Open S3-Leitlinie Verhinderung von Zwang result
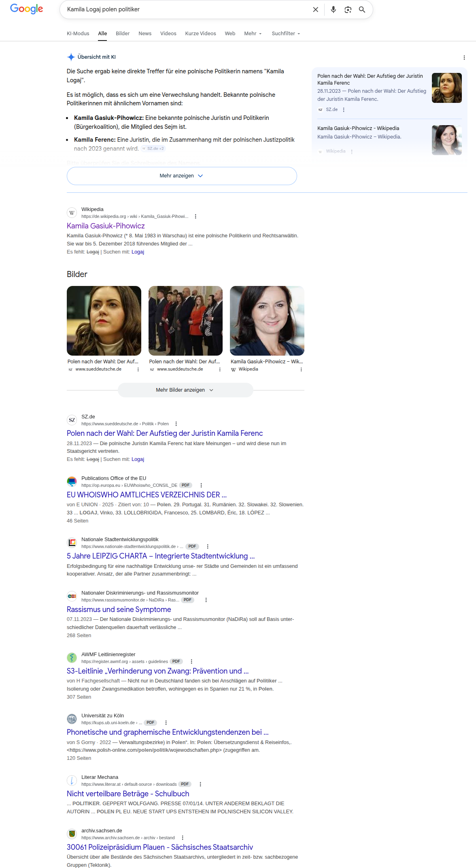Viewport: 476px width, 868px height. coord(158,671)
